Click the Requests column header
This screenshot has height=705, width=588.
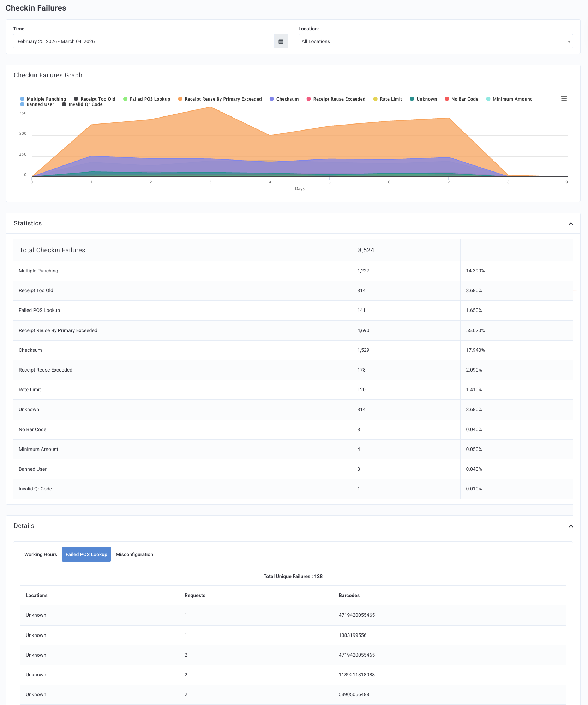195,595
